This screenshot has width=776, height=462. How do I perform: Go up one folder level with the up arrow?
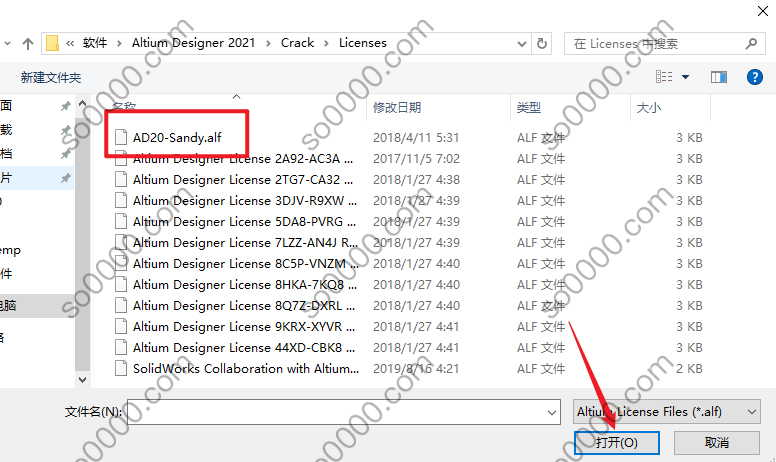pos(28,44)
